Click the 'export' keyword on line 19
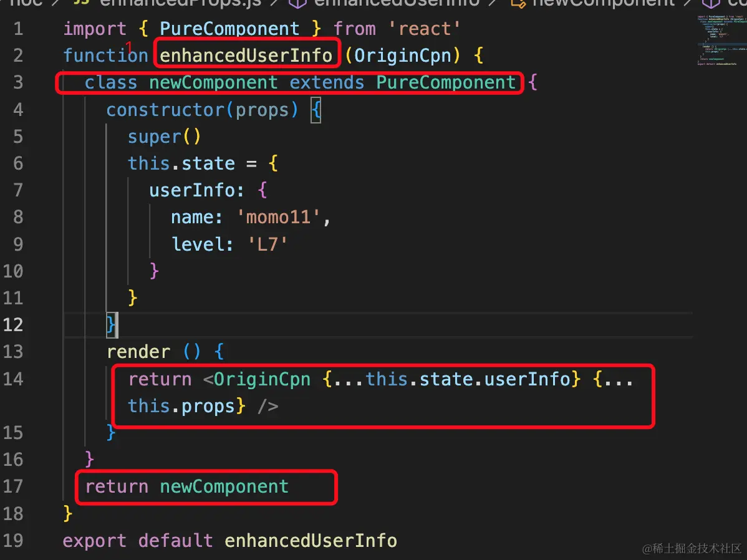This screenshot has width=747, height=560. point(95,541)
